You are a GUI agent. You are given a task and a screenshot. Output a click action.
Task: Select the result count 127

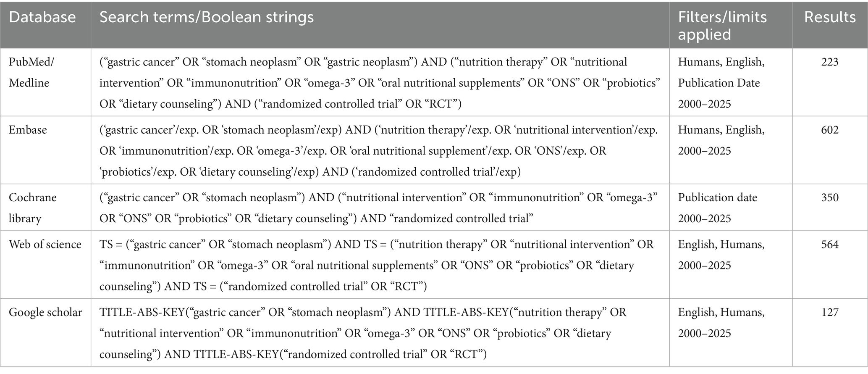click(x=830, y=313)
